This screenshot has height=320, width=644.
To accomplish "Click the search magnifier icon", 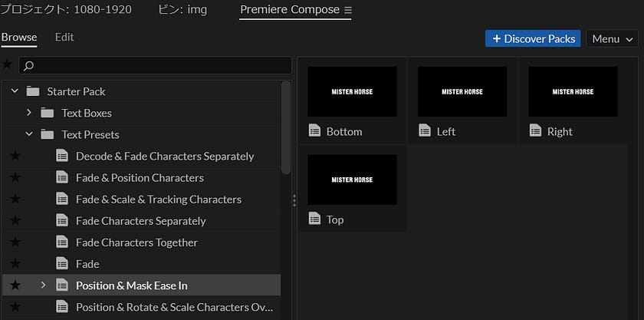I will coord(29,65).
